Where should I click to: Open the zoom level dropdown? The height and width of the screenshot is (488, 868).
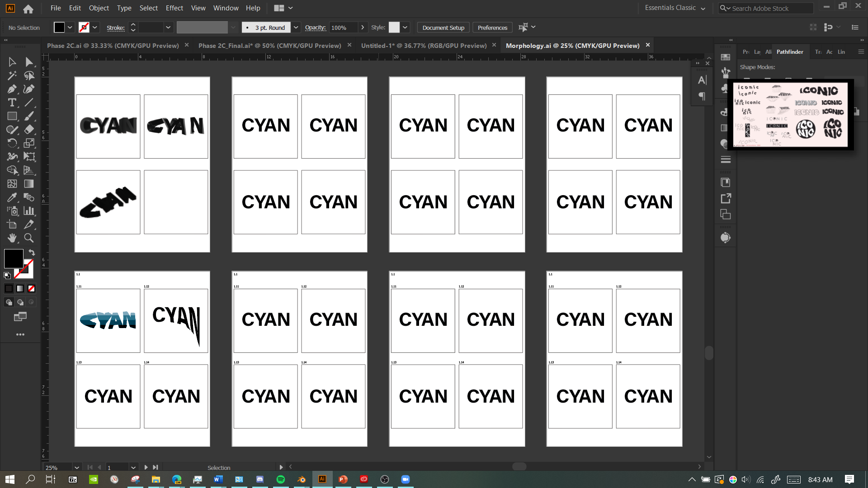[77, 468]
